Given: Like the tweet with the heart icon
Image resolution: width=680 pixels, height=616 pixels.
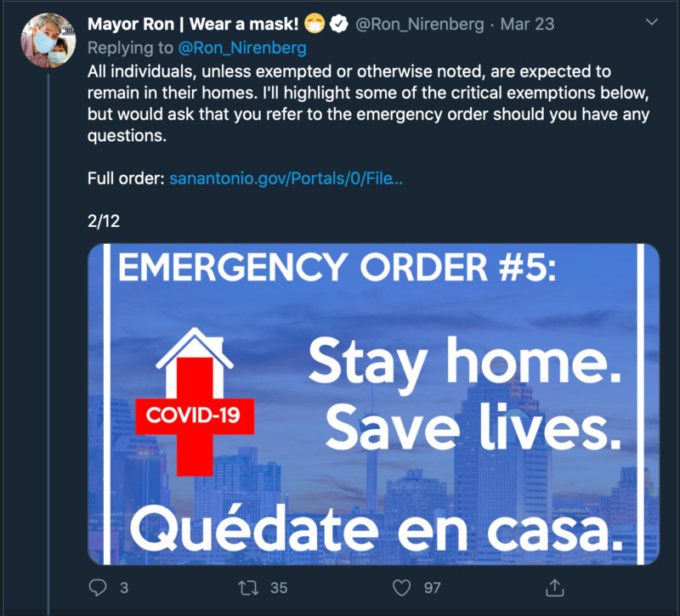Looking at the screenshot, I should click(401, 588).
